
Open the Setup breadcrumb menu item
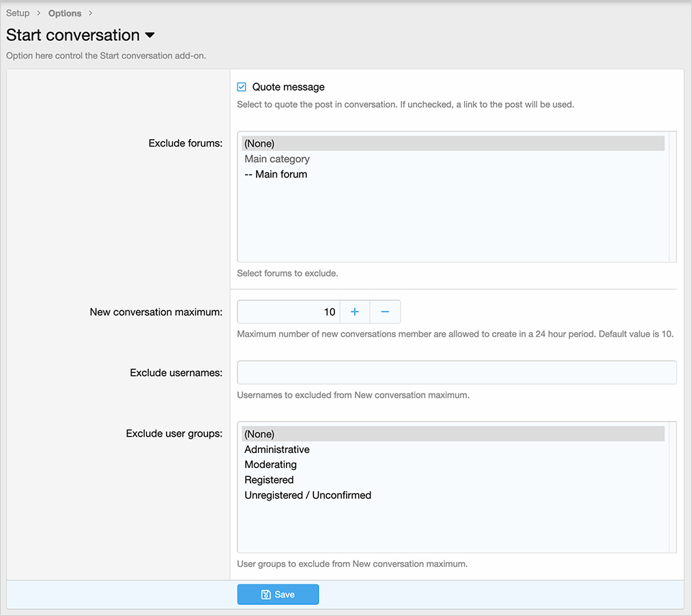click(18, 12)
